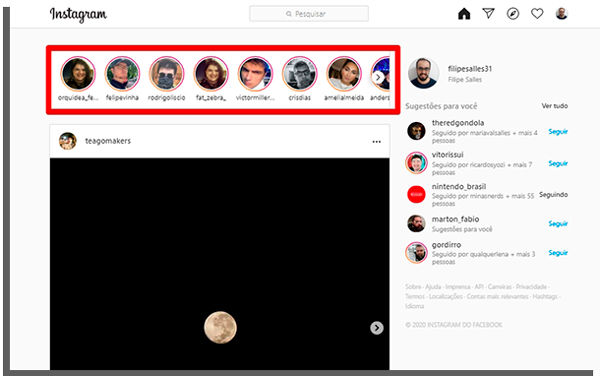Open API footer link
Viewport: 600px width, 376px height.
click(479, 287)
